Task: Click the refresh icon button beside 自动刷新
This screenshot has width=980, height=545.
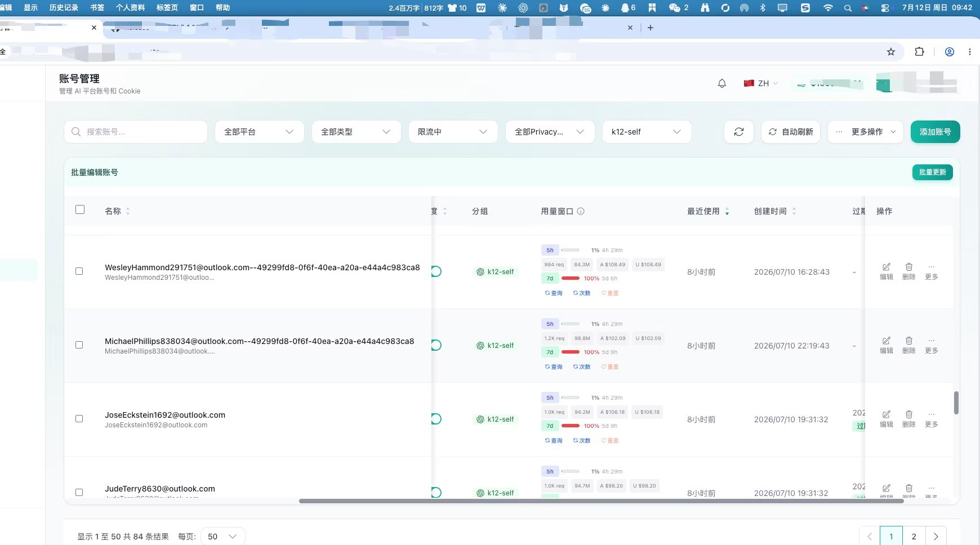Action: click(x=738, y=132)
